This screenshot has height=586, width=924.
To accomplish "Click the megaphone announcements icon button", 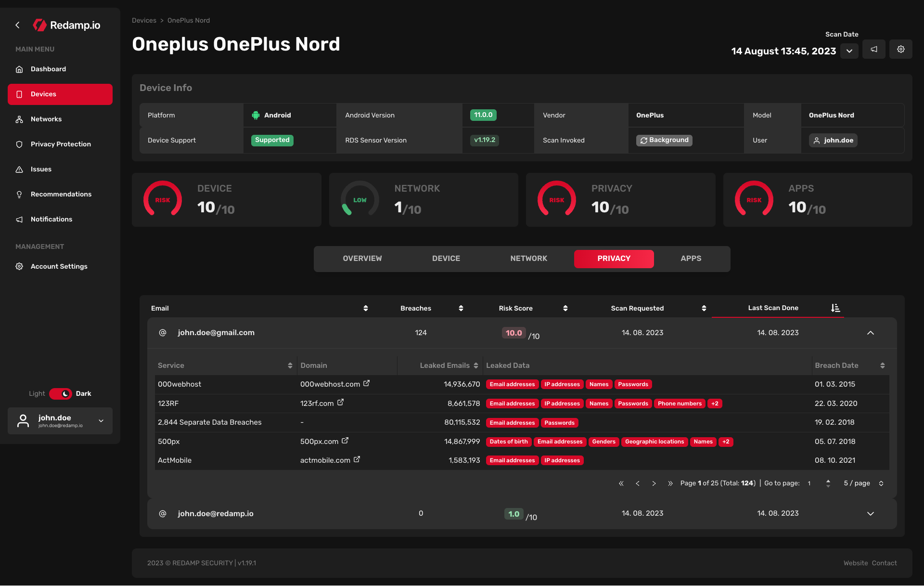I will point(874,49).
